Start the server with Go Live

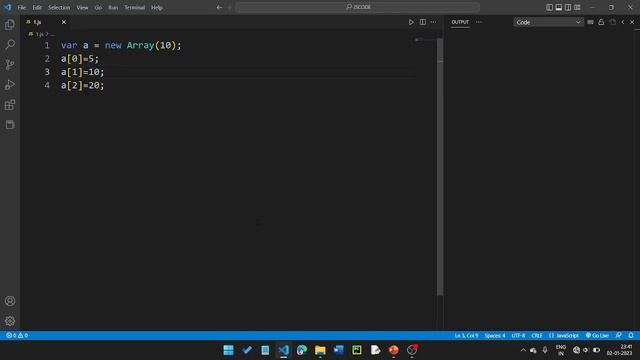pos(597,335)
